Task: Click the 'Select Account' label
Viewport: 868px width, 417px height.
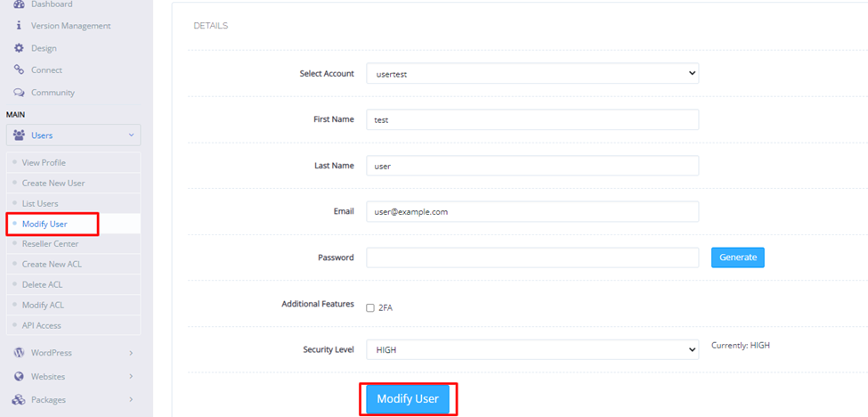Action: (x=327, y=73)
